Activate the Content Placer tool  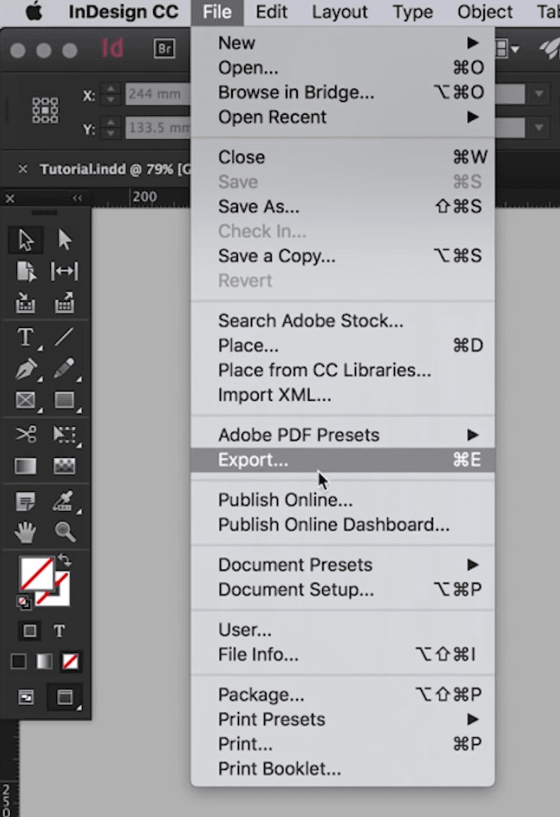[64, 303]
